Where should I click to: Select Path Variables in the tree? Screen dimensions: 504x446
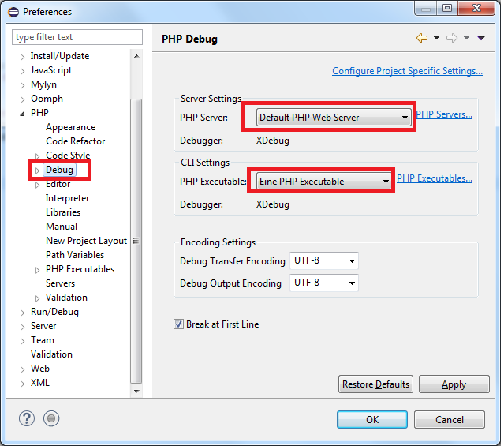coord(75,255)
